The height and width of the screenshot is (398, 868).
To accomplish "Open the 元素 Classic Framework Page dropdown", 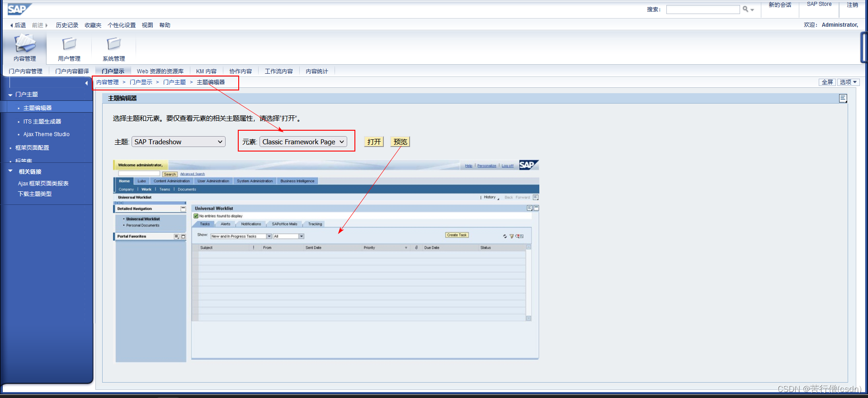I will (303, 142).
